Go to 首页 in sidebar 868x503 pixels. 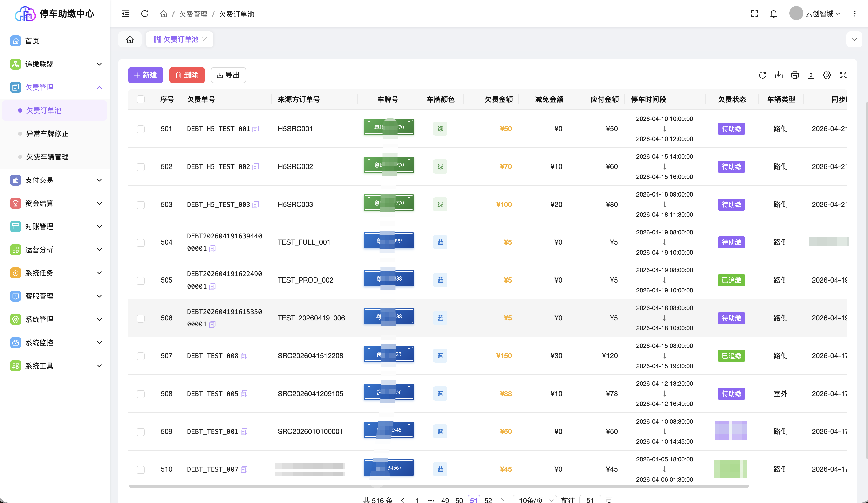coord(55,41)
